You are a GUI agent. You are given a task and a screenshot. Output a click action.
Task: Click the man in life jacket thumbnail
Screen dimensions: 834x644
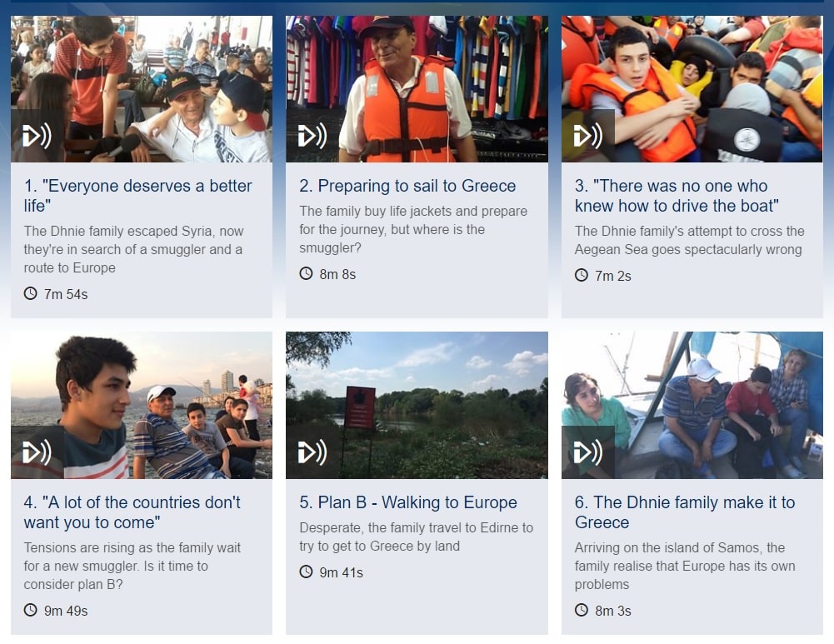417,89
